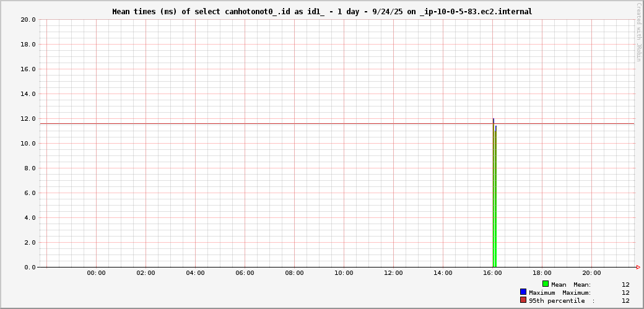Click the 06:00 time axis label
644x309 pixels.
click(x=245, y=273)
